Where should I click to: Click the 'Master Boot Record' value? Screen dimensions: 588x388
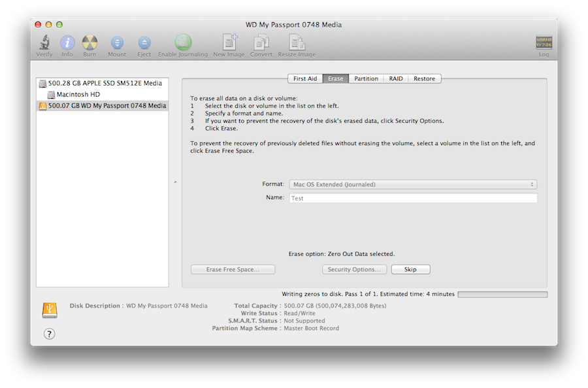tap(311, 328)
